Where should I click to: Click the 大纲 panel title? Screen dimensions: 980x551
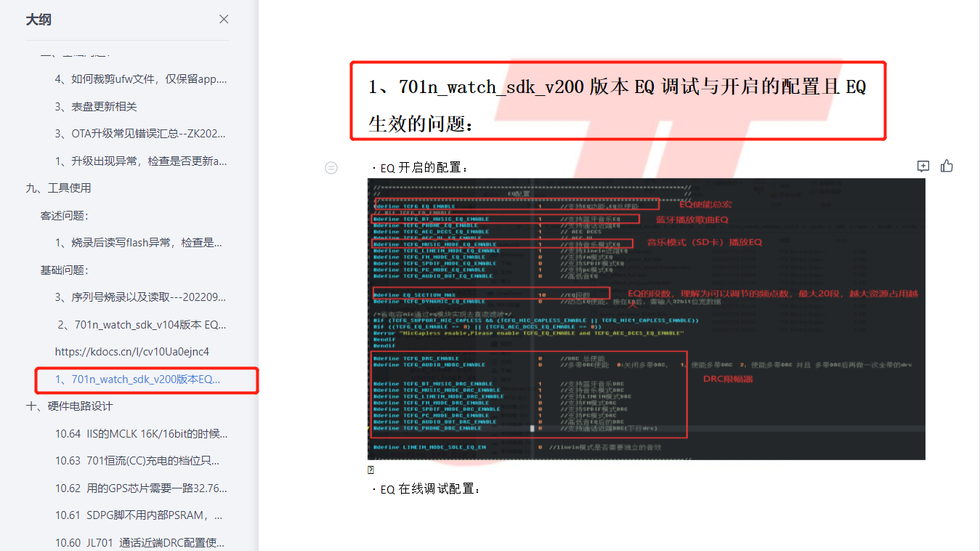tap(39, 20)
